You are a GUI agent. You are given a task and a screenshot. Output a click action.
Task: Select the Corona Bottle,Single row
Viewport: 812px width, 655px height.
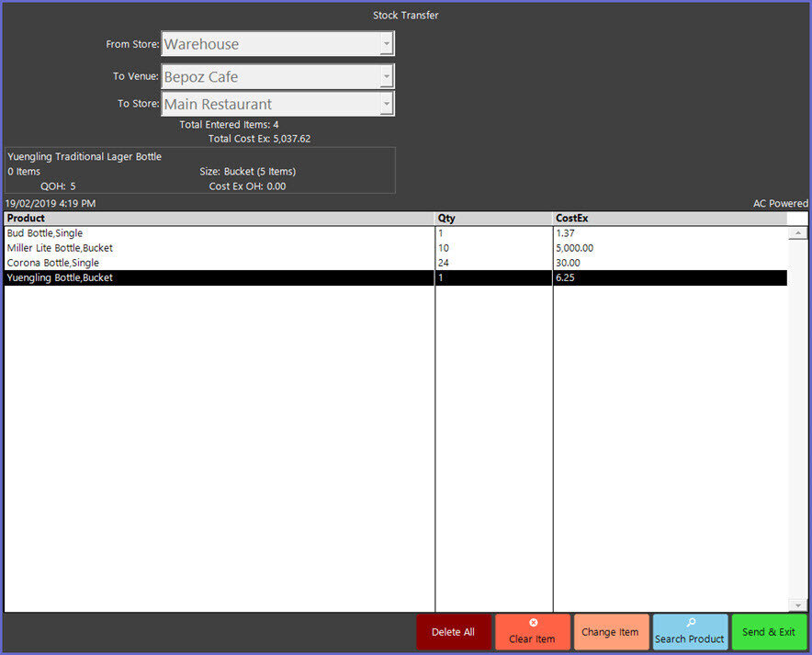(396, 263)
